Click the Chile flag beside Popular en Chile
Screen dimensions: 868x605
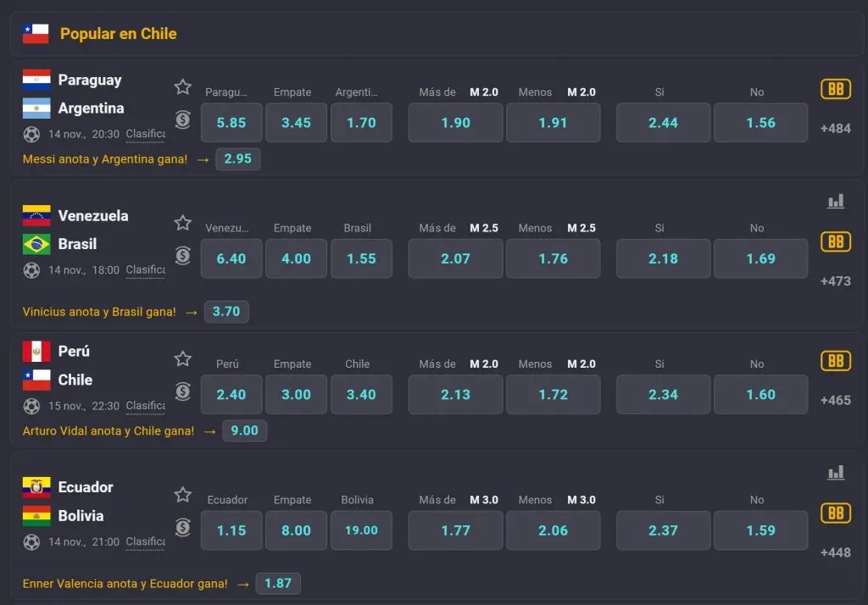[x=36, y=33]
